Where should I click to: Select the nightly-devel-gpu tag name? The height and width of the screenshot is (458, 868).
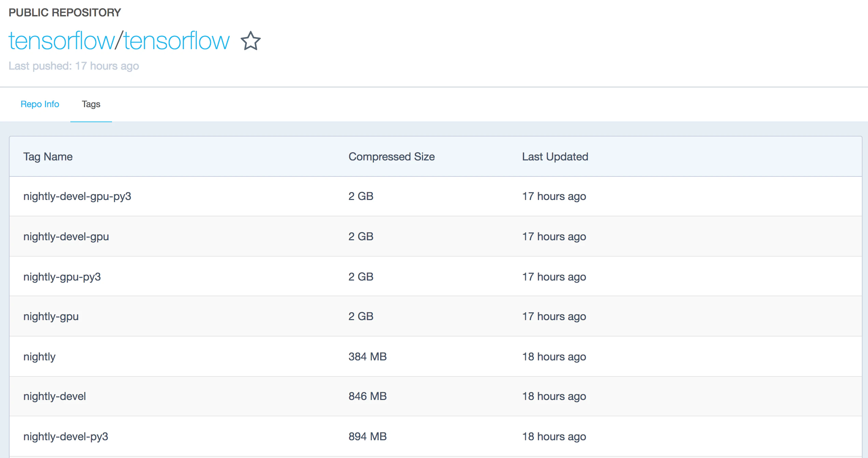pos(66,237)
